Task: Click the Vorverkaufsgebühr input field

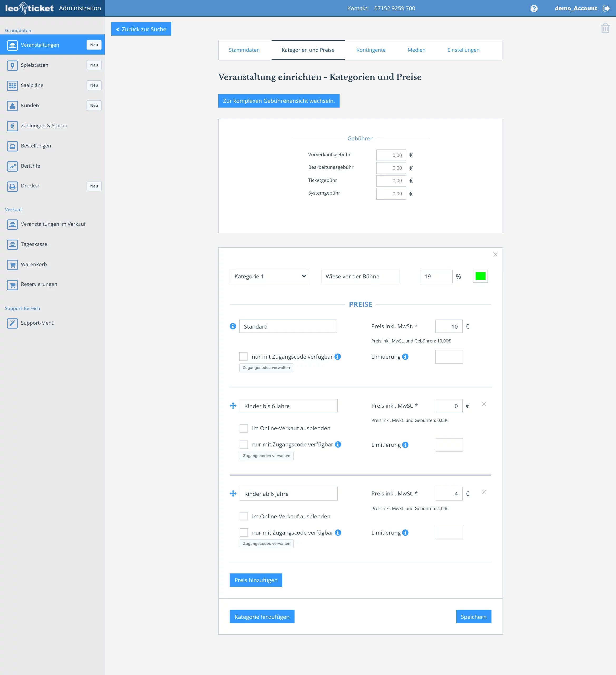Action: pyautogui.click(x=391, y=155)
